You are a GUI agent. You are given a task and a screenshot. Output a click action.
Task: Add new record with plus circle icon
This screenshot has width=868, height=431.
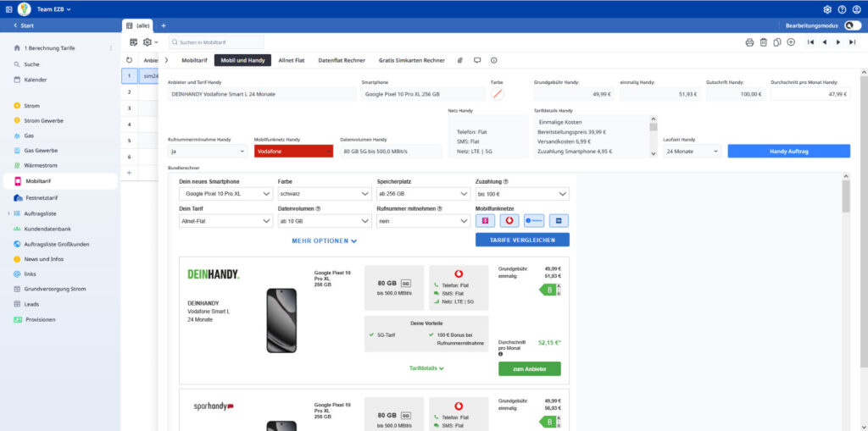tap(791, 42)
